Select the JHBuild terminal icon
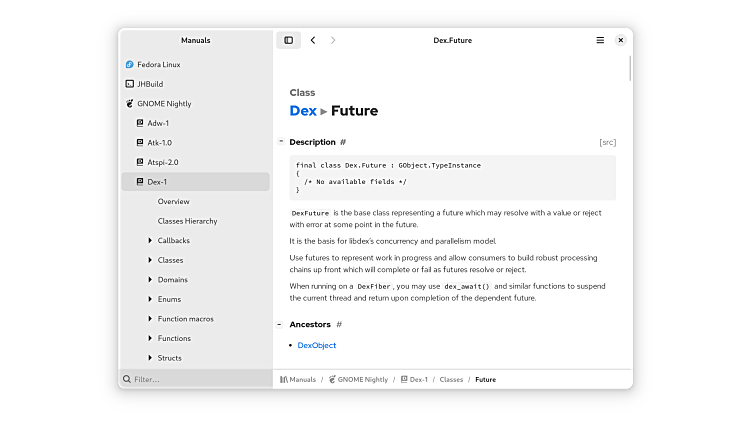This screenshot has width=752, height=423. (130, 84)
